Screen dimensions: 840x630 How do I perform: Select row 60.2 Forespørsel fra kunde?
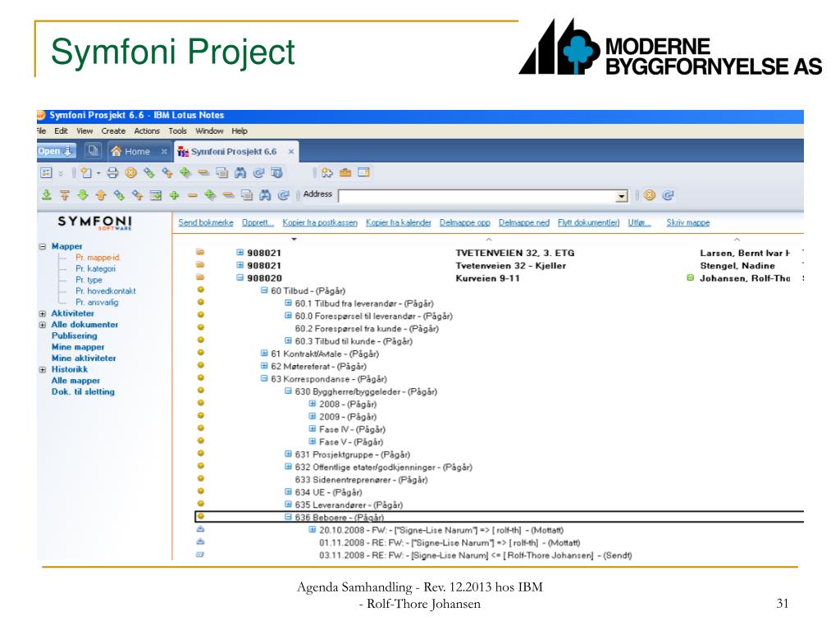click(367, 328)
